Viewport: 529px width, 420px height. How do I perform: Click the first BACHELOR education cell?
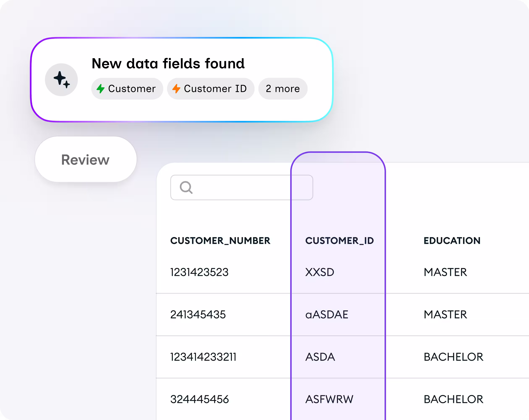pyautogui.click(x=453, y=357)
